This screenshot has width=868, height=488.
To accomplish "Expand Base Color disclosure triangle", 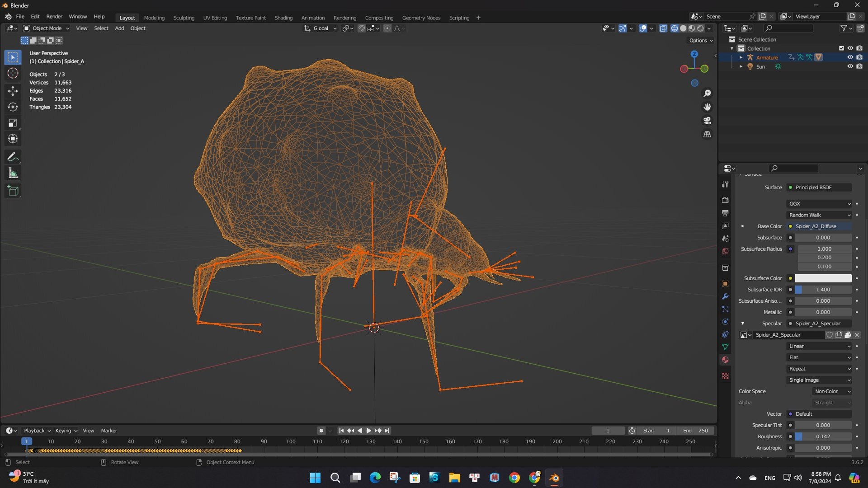I will [x=742, y=226].
